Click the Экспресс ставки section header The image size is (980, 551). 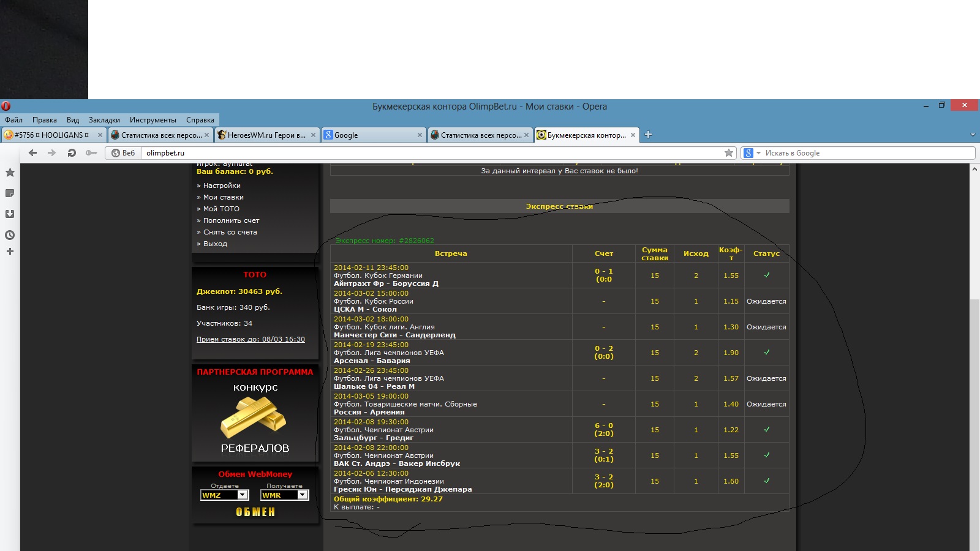(559, 206)
